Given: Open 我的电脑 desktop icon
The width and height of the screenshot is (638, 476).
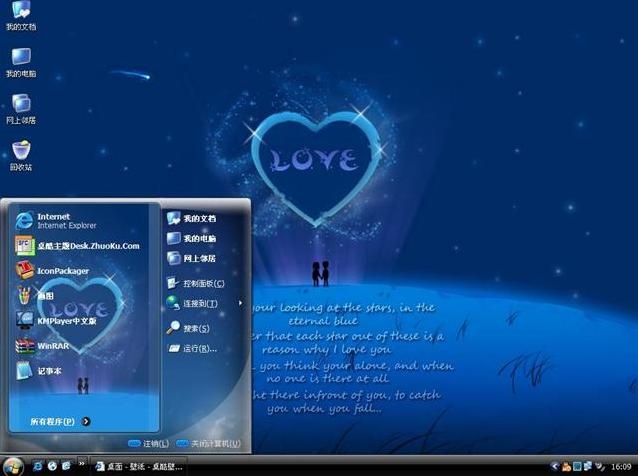Looking at the screenshot, I should [21, 62].
